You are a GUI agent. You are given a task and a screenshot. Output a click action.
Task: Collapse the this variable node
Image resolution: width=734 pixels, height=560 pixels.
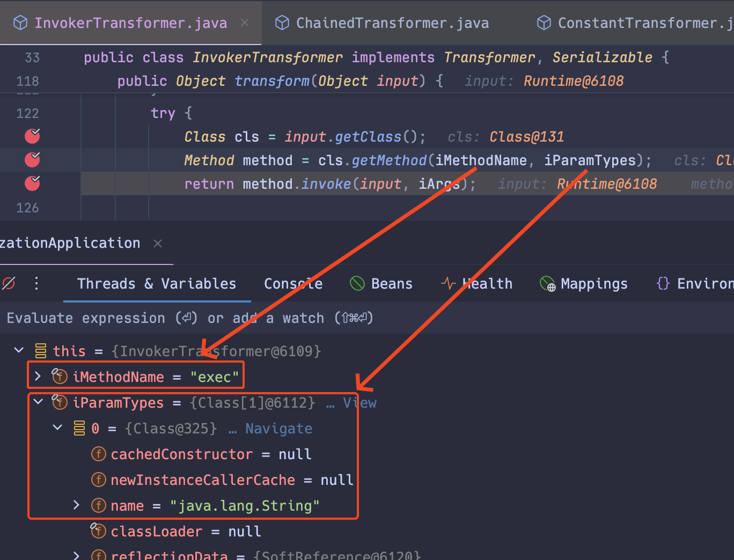point(19,350)
